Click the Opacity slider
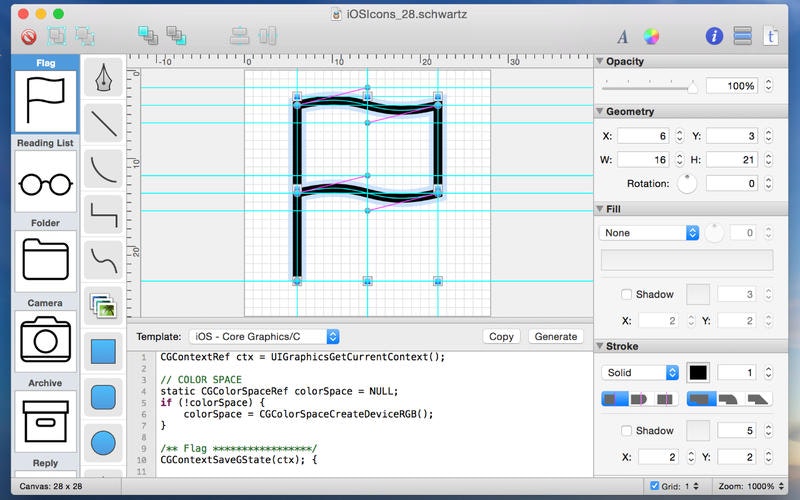This screenshot has width=800, height=500. click(649, 87)
